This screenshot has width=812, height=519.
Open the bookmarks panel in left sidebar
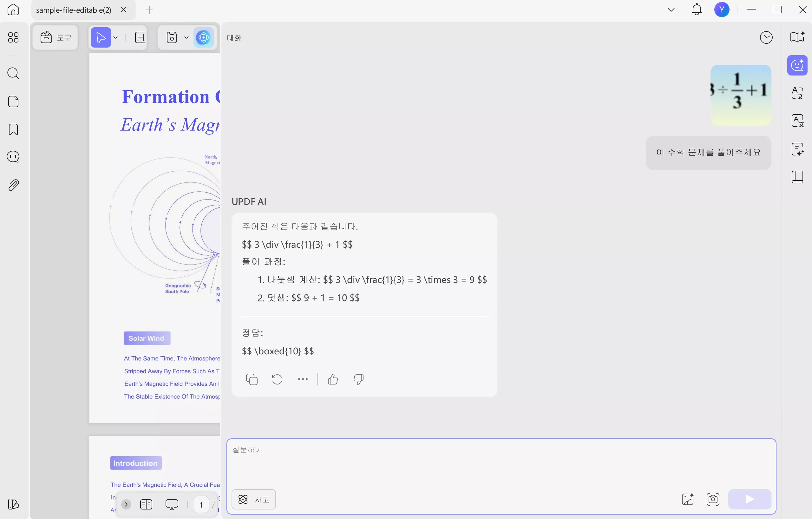click(x=13, y=129)
